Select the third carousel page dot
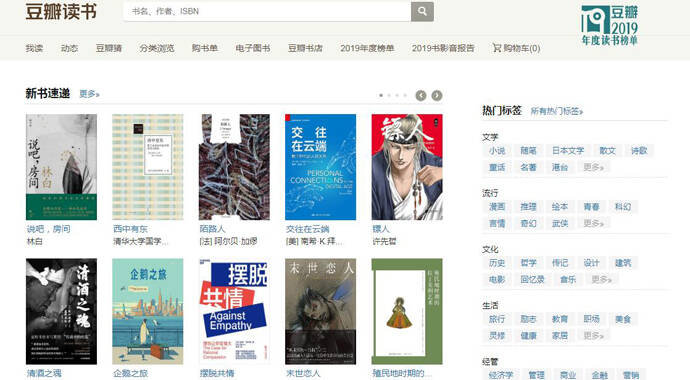 click(397, 95)
